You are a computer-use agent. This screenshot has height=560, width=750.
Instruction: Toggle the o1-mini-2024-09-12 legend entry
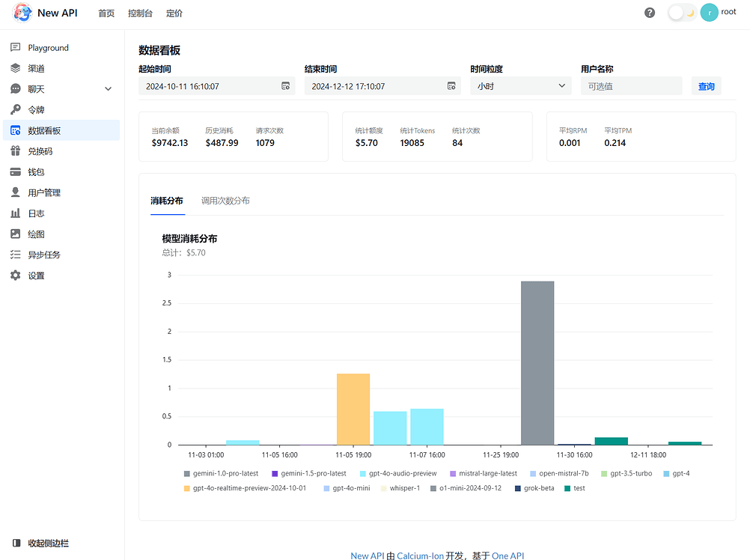tap(466, 488)
